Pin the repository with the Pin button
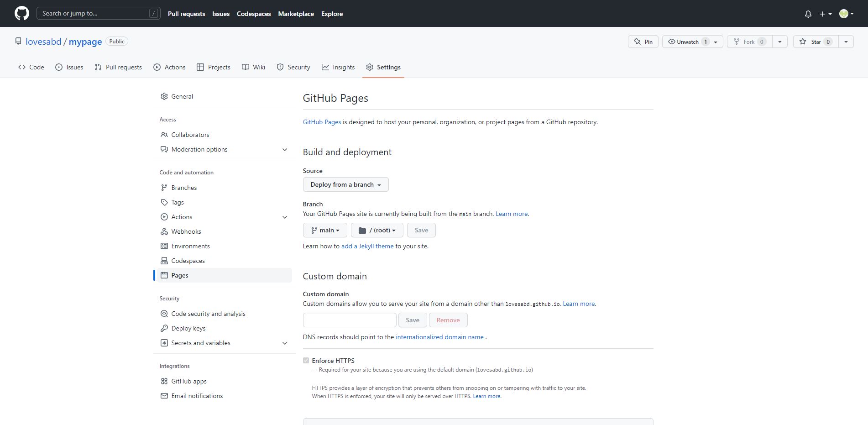This screenshot has height=425, width=868. coord(643,42)
